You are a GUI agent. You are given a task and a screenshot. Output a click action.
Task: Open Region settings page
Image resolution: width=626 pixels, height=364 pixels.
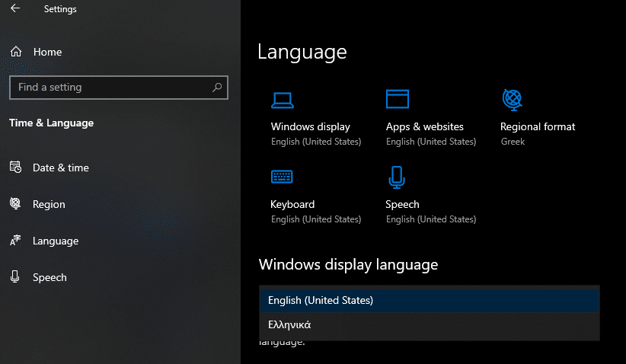[x=49, y=204]
